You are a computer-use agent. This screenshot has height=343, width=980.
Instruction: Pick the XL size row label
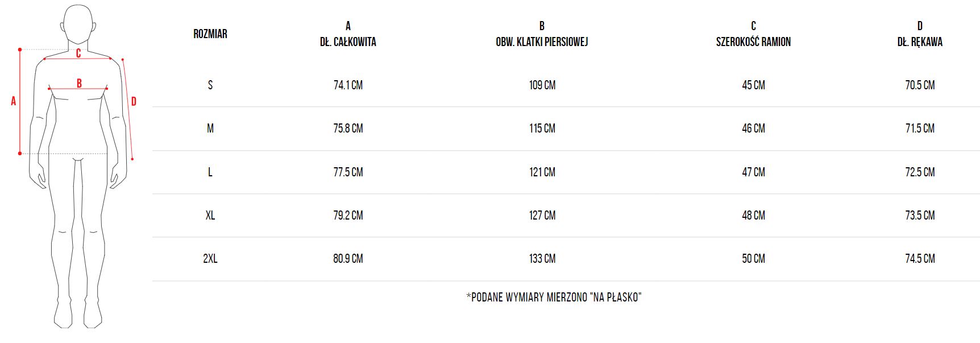tap(210, 216)
